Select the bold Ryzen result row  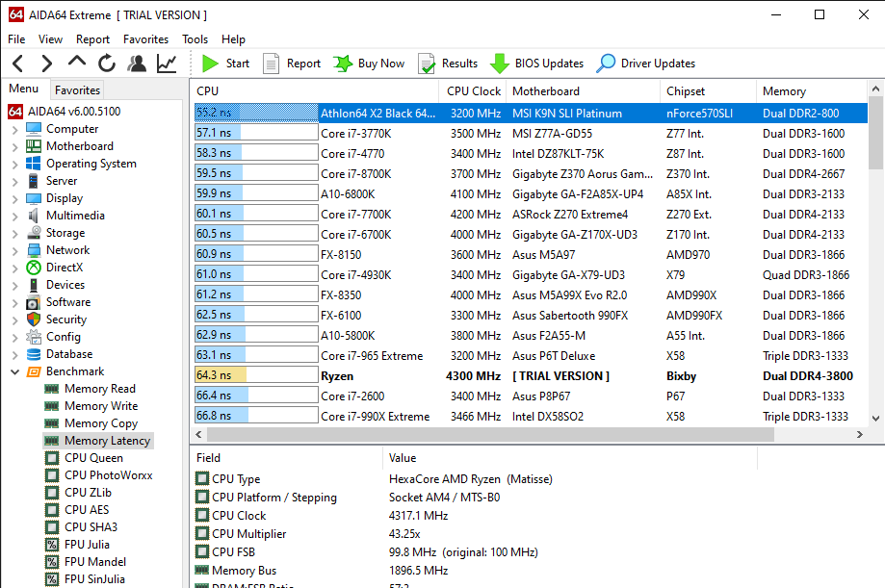[x=531, y=376]
